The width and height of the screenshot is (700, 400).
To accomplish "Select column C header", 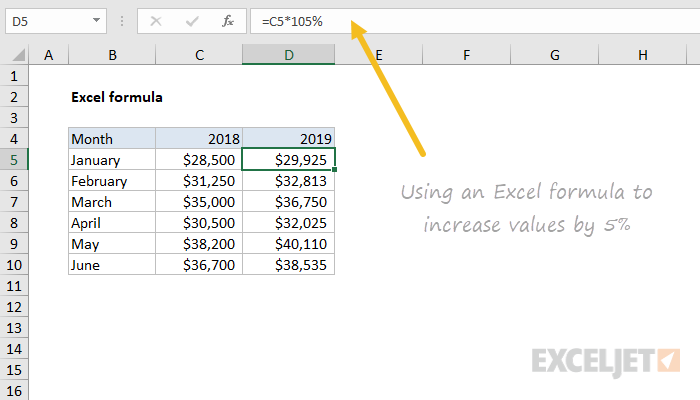I will click(x=199, y=55).
